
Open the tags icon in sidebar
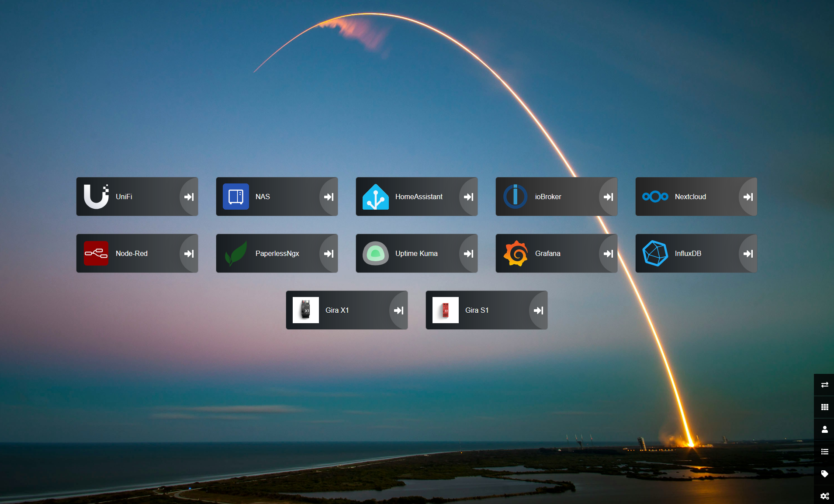pos(824,474)
